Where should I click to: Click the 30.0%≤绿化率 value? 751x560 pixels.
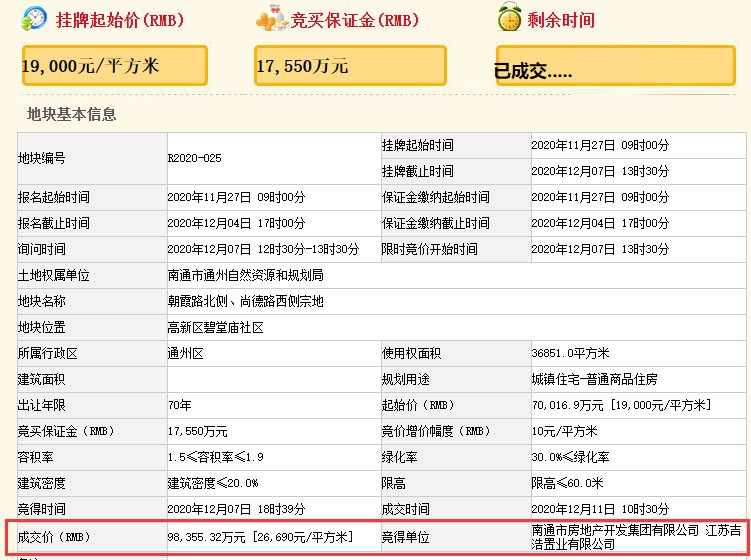click(x=570, y=457)
